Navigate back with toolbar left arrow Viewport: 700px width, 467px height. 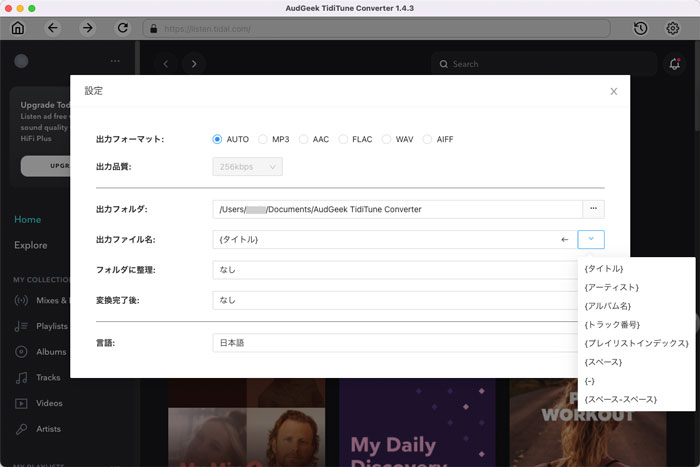[53, 28]
